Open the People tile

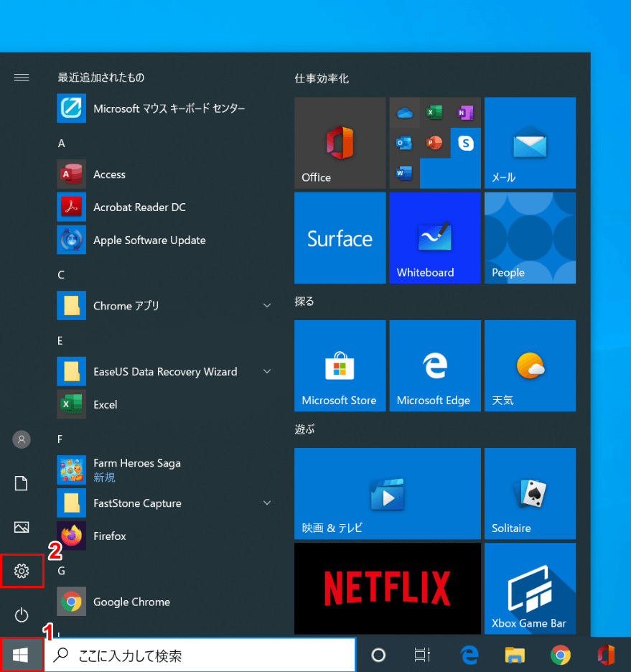530,238
